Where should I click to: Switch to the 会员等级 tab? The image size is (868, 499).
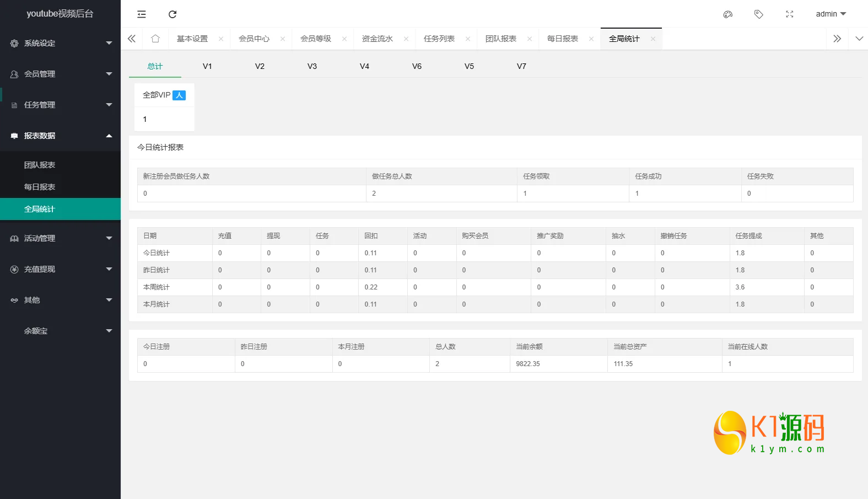click(x=316, y=39)
